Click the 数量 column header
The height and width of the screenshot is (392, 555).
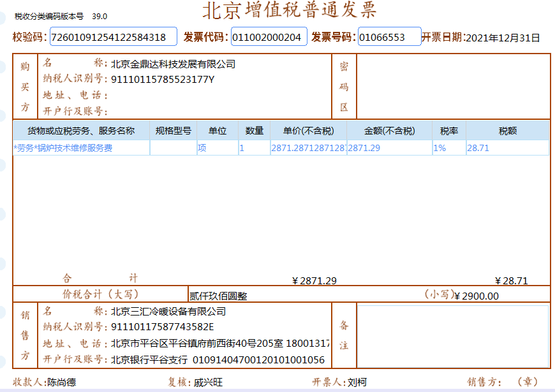[255, 131]
